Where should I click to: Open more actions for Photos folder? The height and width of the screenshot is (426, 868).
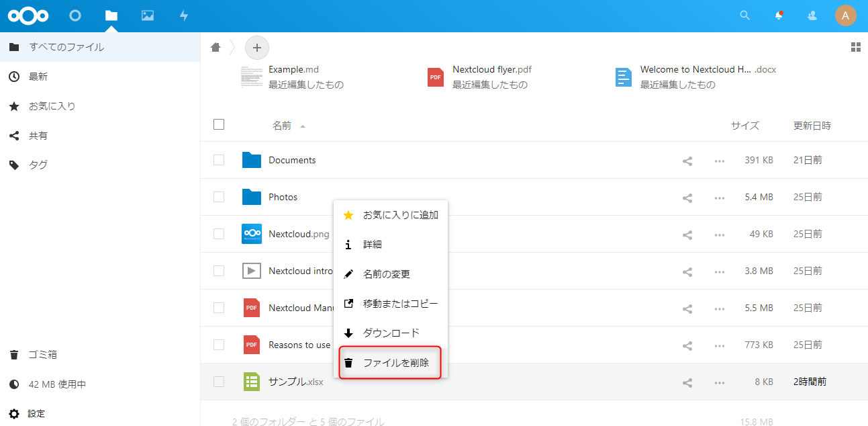tap(720, 198)
